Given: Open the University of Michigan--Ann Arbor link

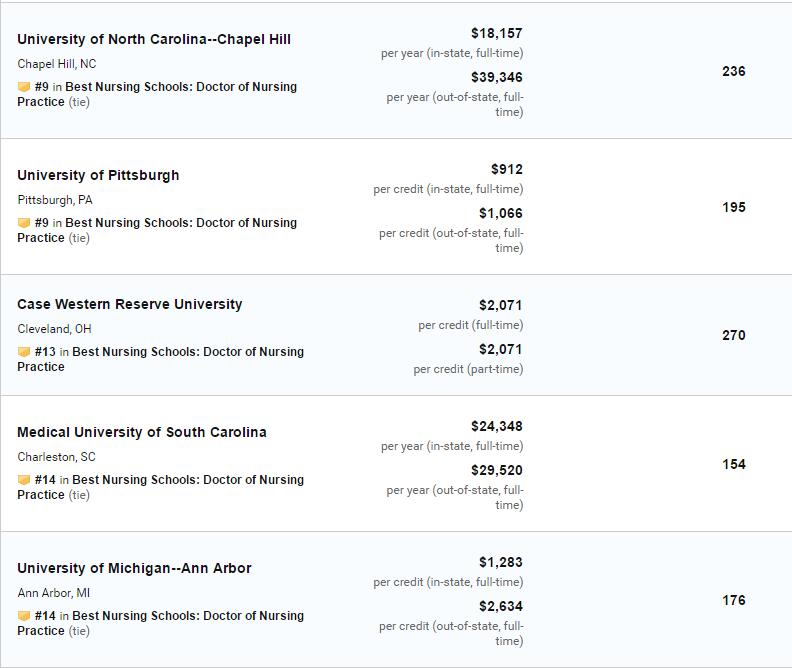Looking at the screenshot, I should [x=134, y=568].
